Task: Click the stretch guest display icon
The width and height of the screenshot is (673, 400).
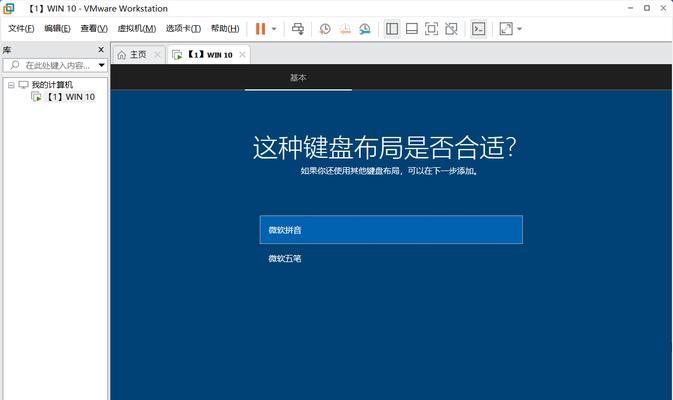Action: tap(506, 29)
